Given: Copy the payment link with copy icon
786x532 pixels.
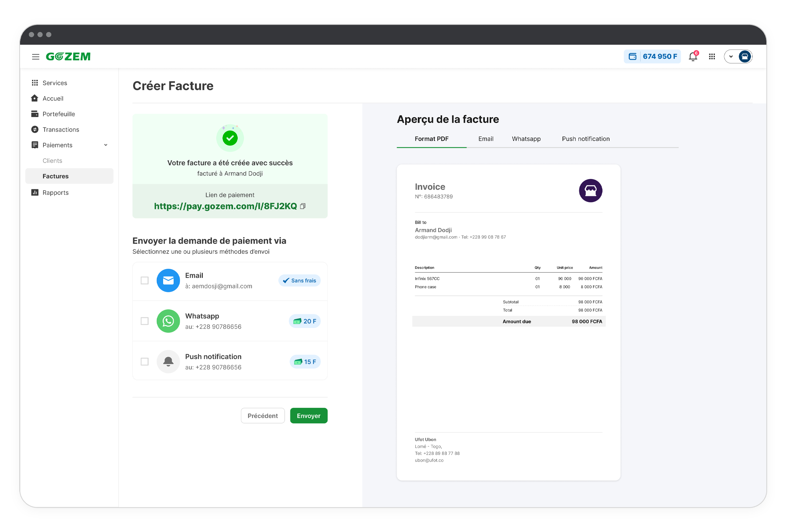Looking at the screenshot, I should (303, 206).
